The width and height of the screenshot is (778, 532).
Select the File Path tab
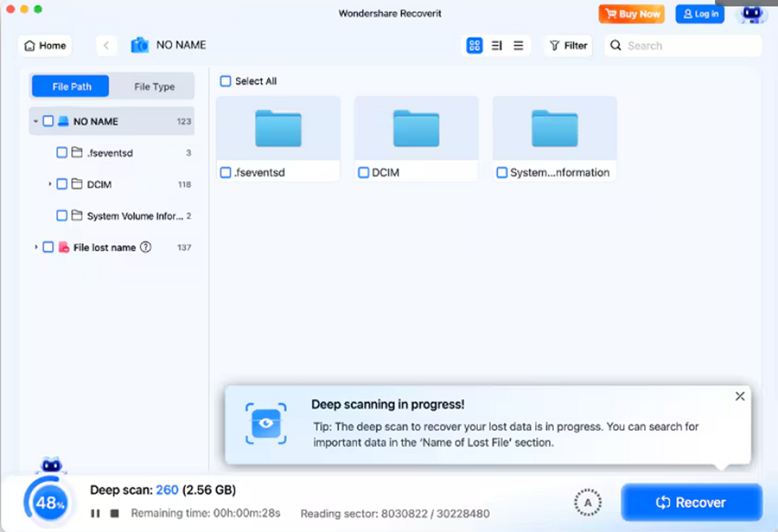[72, 87]
